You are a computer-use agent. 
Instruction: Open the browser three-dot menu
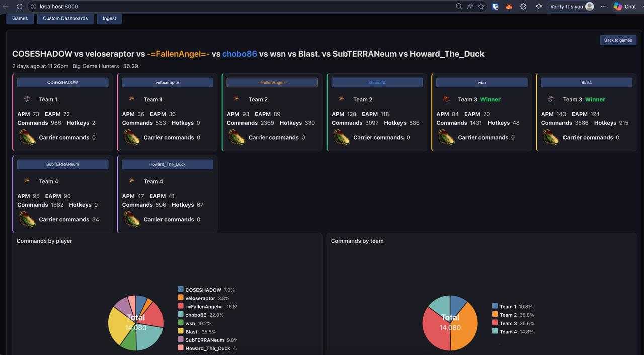(603, 7)
